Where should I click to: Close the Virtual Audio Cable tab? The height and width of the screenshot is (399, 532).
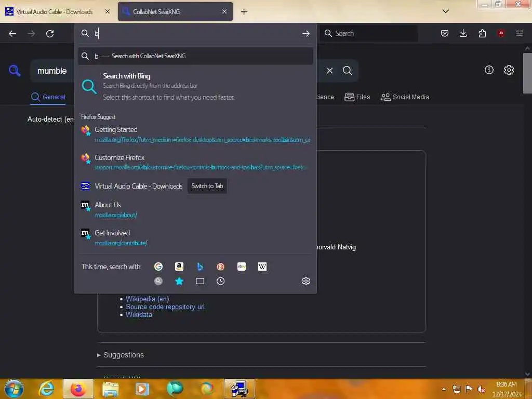pos(108,11)
